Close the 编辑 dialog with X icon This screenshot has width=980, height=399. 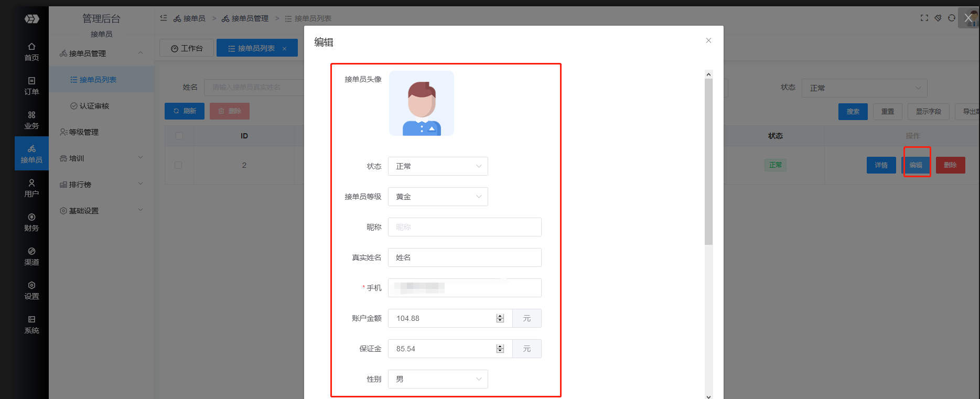click(708, 40)
